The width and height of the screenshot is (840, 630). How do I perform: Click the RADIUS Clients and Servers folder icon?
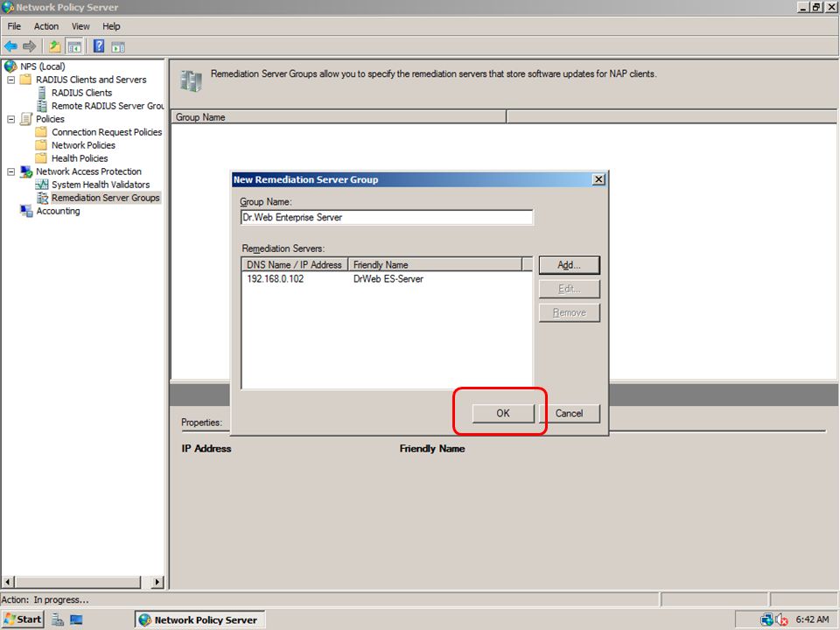click(x=25, y=80)
